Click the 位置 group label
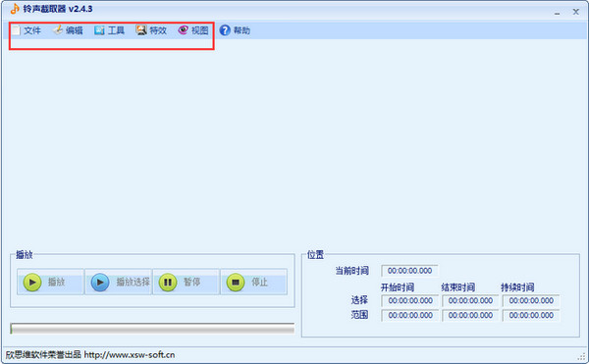This screenshot has height=364, width=589. pos(315,255)
